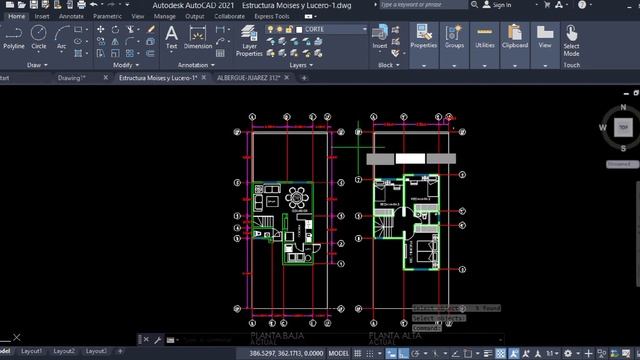Open a new drawing tab with plus
This screenshot has width=640, height=360.
point(304,78)
